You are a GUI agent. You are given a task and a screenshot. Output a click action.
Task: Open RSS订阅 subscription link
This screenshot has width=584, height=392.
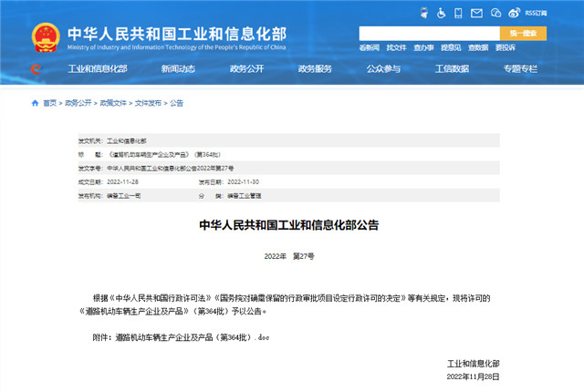pos(536,13)
